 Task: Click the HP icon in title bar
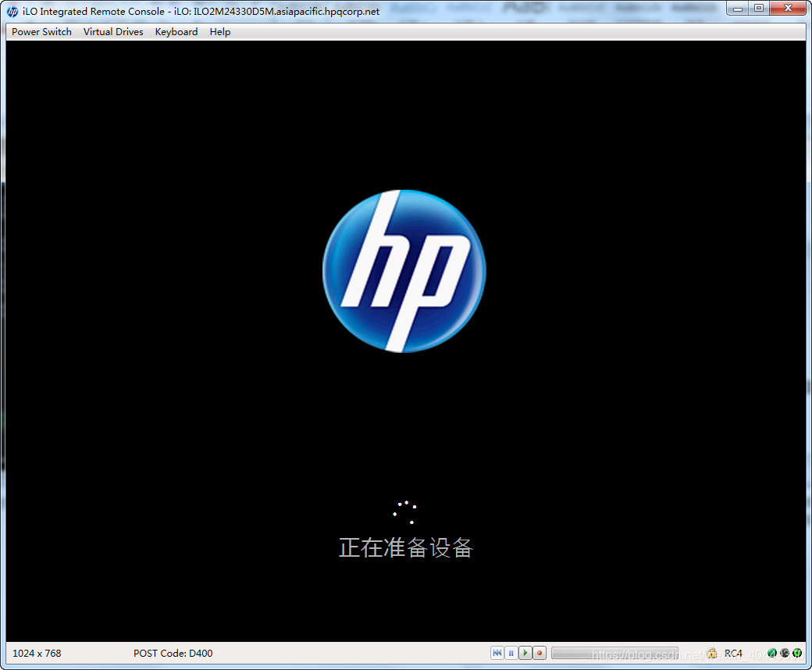click(x=12, y=12)
